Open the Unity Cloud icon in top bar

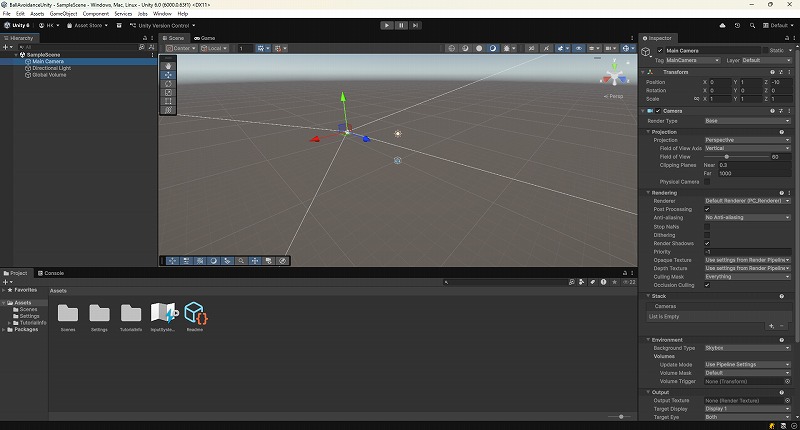722,25
